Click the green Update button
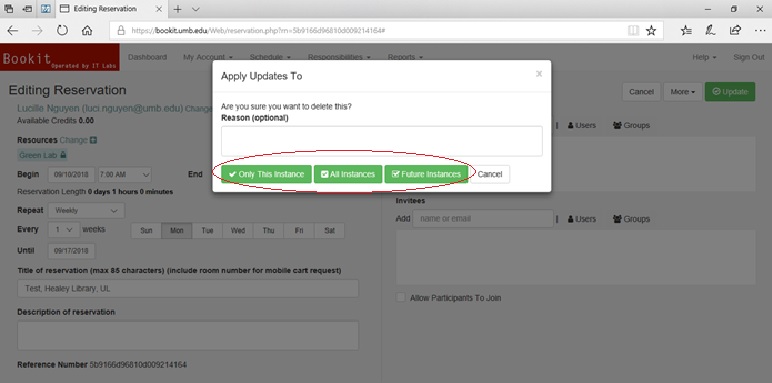This screenshot has height=383, width=772. tap(730, 92)
